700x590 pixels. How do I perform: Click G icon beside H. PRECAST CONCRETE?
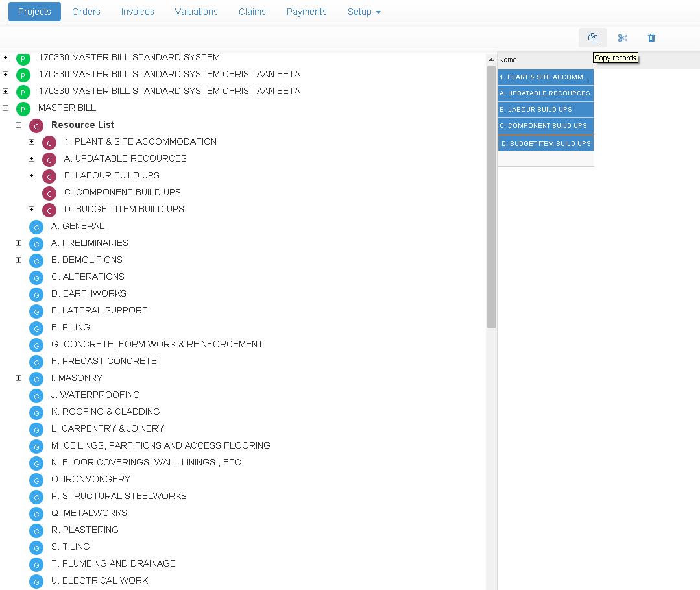tap(36, 362)
